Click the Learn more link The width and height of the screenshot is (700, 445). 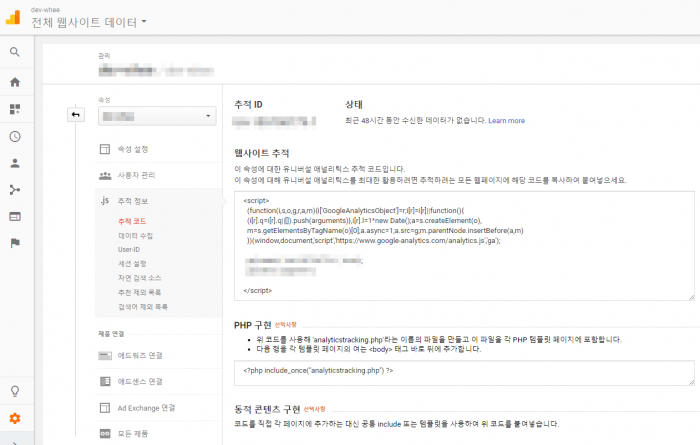506,121
